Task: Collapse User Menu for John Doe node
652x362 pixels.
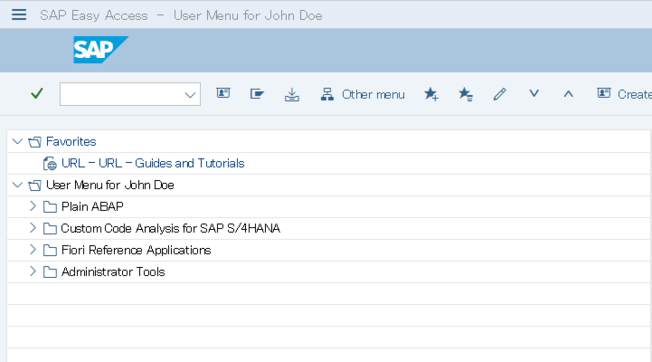Action: [x=17, y=185]
